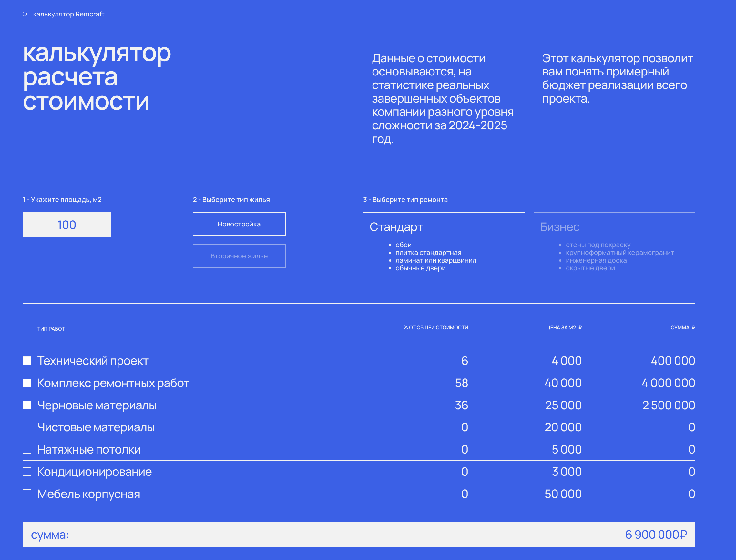Viewport: 736px width, 560px height.
Task: Choose the Вторичное жилье button
Action: pyautogui.click(x=239, y=256)
